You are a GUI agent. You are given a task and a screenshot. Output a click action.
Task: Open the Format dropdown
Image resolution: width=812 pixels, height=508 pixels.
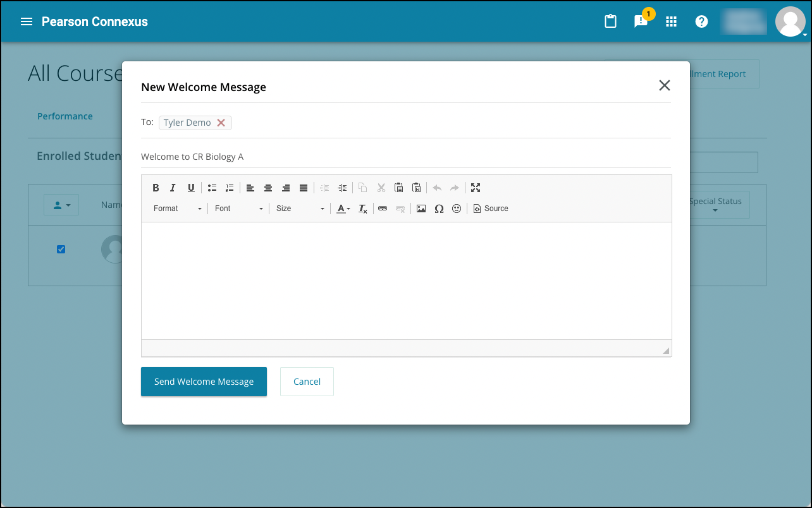(x=178, y=209)
